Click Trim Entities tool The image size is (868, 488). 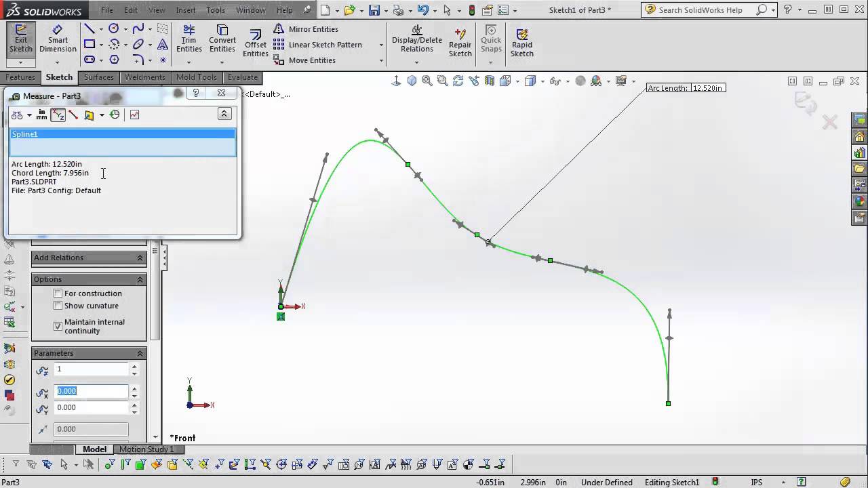pyautogui.click(x=189, y=39)
